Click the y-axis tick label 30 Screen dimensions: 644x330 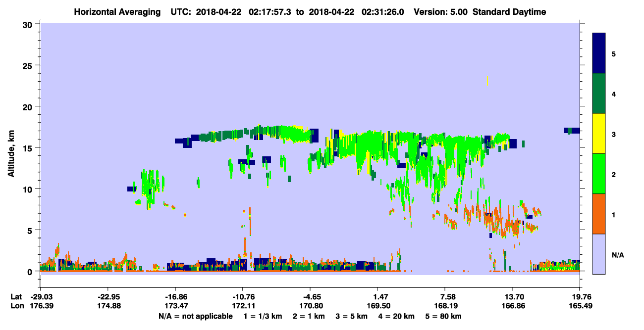point(29,24)
